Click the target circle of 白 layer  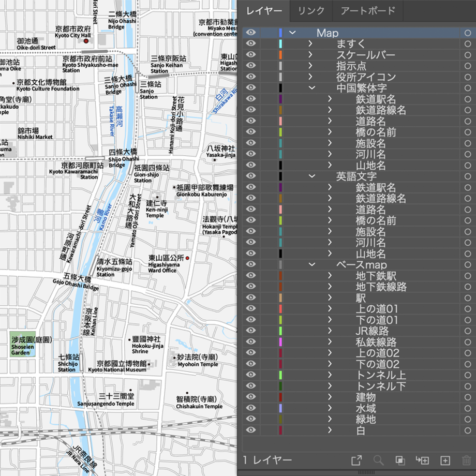coord(468,430)
